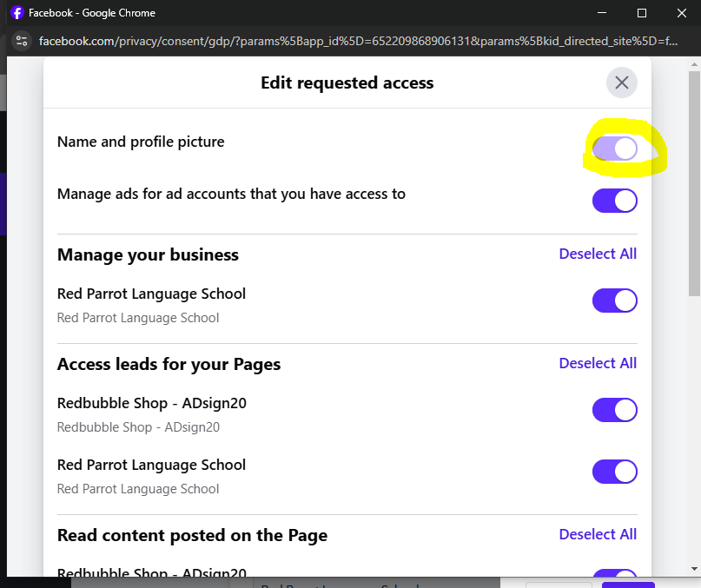This screenshot has height=588, width=701.
Task: Deselect All under Read content posted
Action: tap(598, 534)
